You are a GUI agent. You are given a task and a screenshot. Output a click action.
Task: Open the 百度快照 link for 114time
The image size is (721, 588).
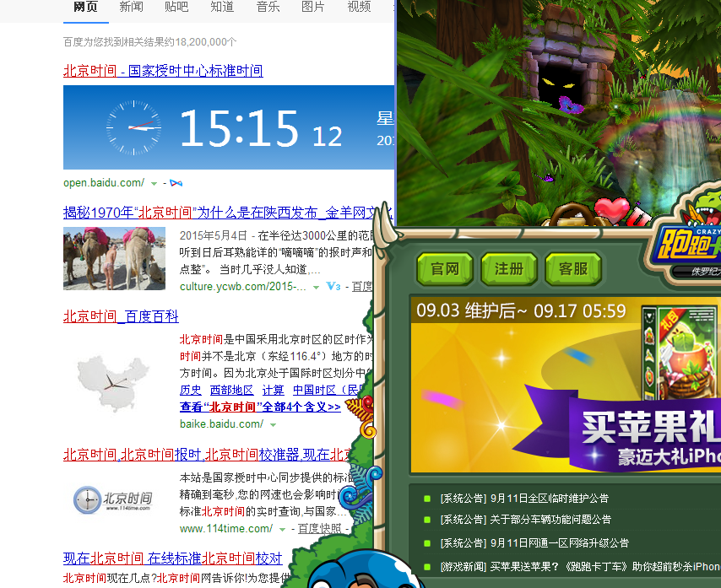pos(320,529)
